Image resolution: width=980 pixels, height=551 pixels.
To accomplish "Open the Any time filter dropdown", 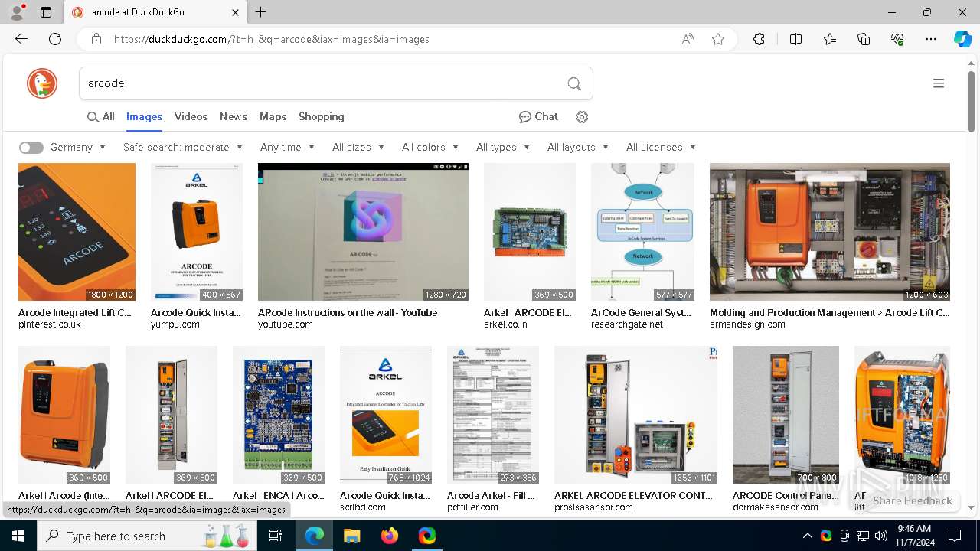I will coord(287,148).
